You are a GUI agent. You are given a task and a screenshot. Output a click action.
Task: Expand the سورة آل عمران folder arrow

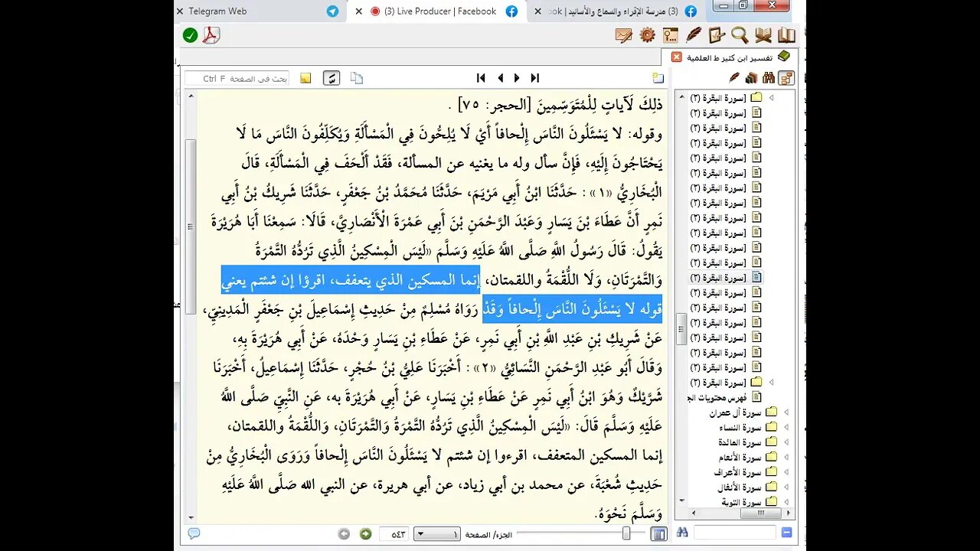coord(786,412)
